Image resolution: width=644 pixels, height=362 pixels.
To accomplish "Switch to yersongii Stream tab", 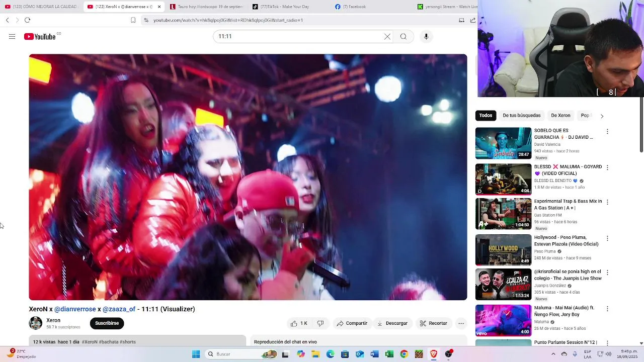I will [x=447, y=7].
